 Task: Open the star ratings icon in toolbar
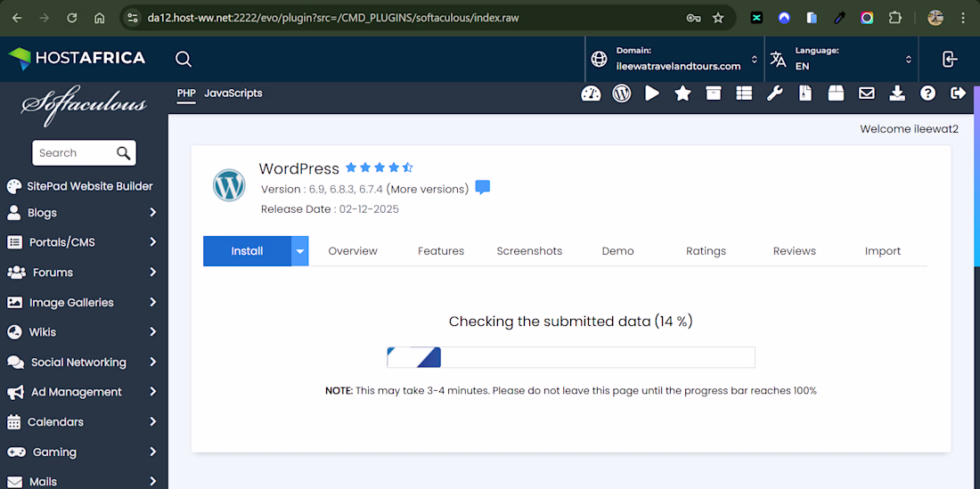[682, 94]
